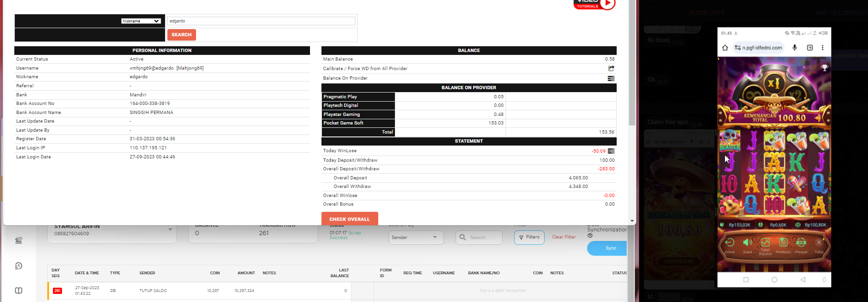This screenshot has height=302, width=868.
Task: Open the sidebar book icon
Action: click(19, 291)
